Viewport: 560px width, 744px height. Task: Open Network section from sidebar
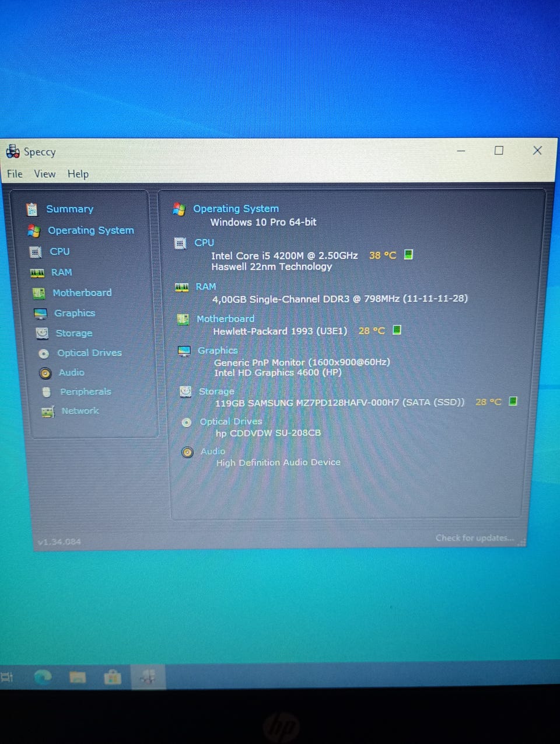pyautogui.click(x=80, y=411)
